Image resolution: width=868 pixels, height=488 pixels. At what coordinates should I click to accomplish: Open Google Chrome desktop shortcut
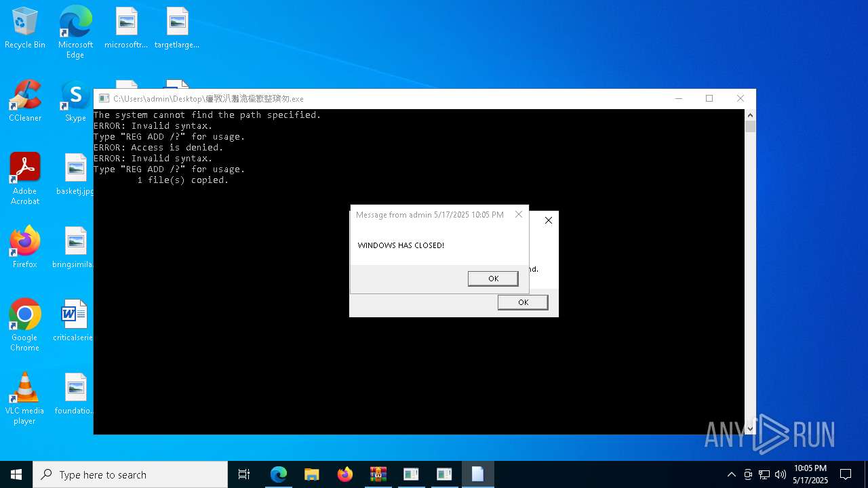click(x=25, y=325)
